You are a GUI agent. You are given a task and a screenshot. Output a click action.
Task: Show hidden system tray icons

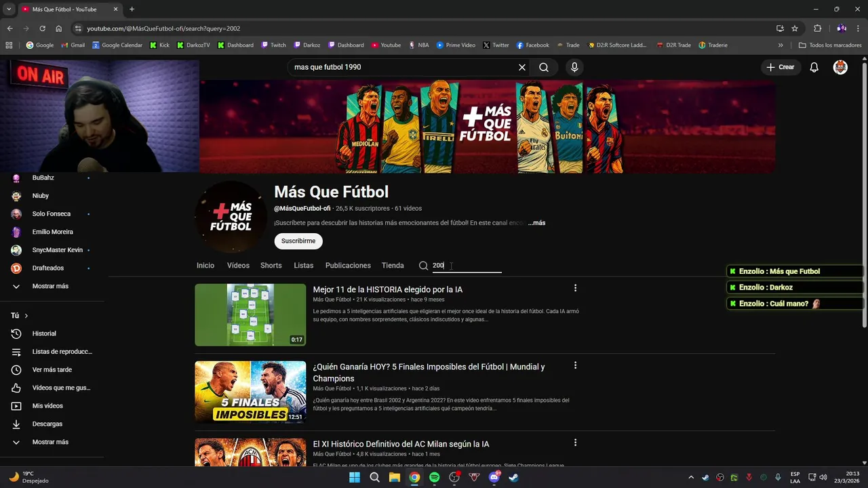coord(691,477)
